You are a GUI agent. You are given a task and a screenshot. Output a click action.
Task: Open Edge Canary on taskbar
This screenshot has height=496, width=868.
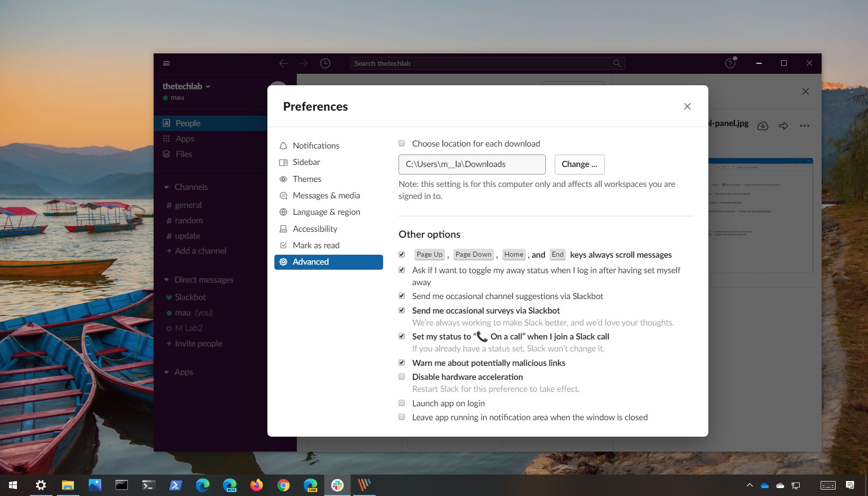[310, 485]
